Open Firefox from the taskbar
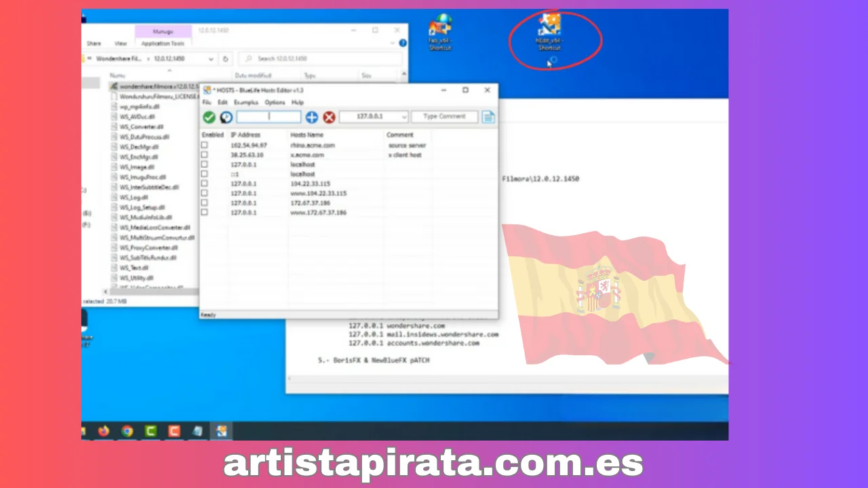The height and width of the screenshot is (488, 868). pyautogui.click(x=103, y=430)
